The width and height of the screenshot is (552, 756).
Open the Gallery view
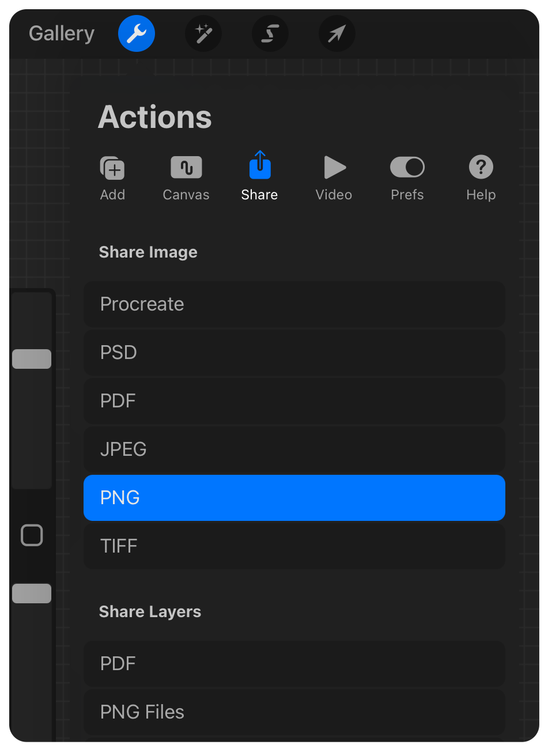point(62,33)
